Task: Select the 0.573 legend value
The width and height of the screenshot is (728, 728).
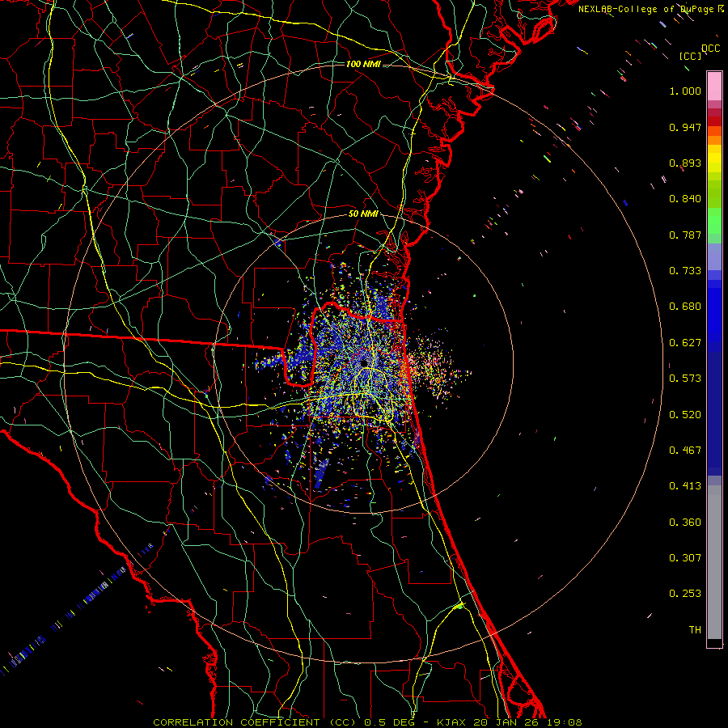Action: pos(685,379)
